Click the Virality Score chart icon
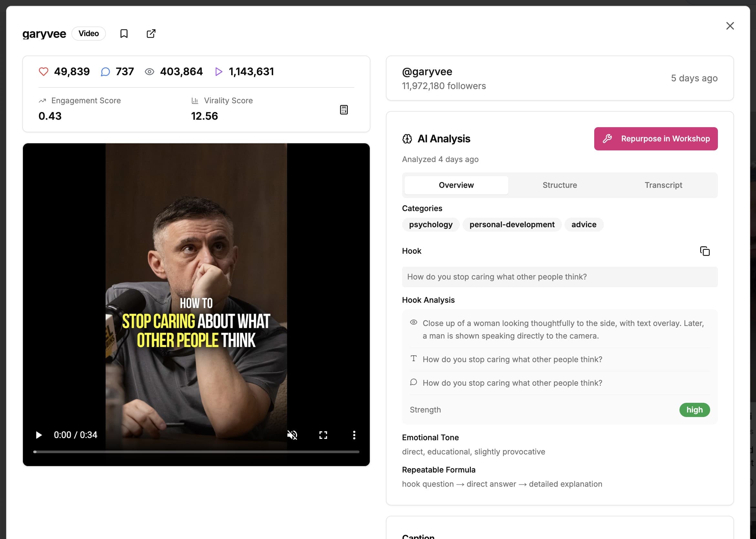This screenshot has width=756, height=539. pyautogui.click(x=195, y=101)
